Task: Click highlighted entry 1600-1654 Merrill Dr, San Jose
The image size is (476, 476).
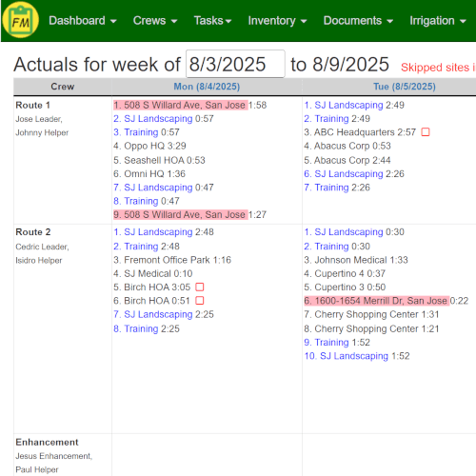Action: (376, 301)
